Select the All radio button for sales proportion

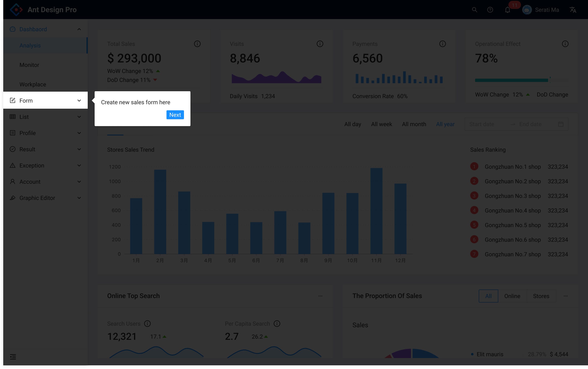(488, 296)
